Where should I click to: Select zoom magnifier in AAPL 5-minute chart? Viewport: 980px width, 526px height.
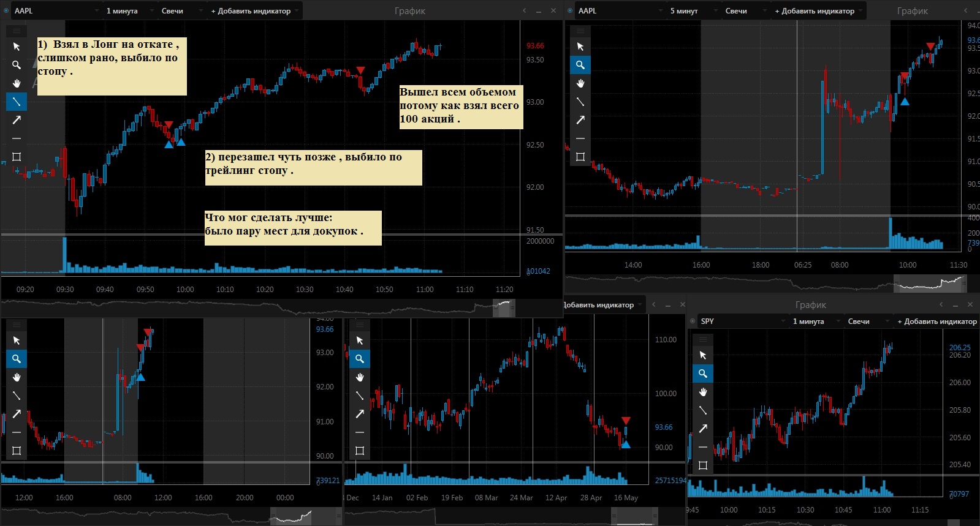[x=580, y=65]
